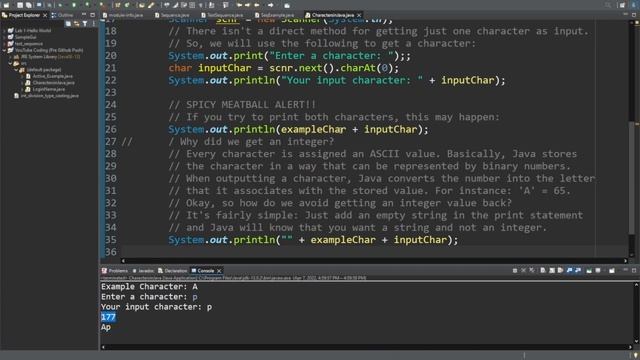Switch to the Problems tab
The image size is (640, 360).
pos(115,271)
